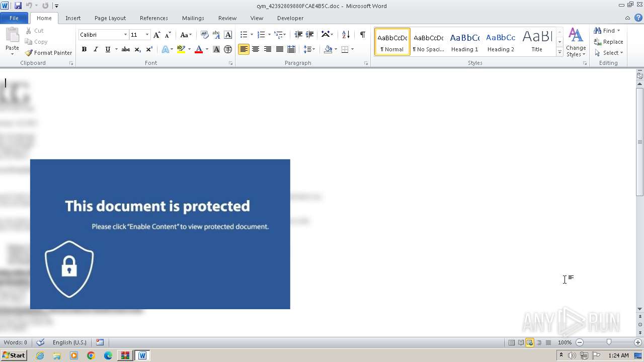Click the Replace button
Viewport: 644px width, 362px height.
tap(608, 42)
